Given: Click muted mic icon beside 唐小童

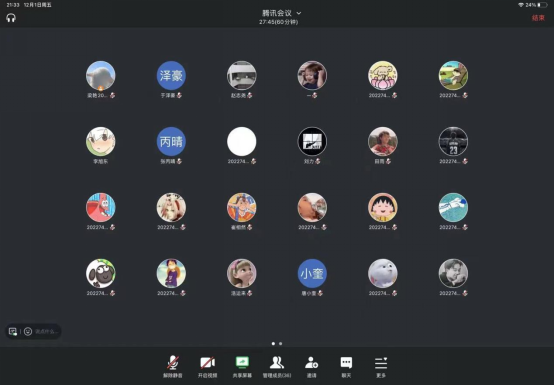Looking at the screenshot, I should pyautogui.click(x=320, y=293).
